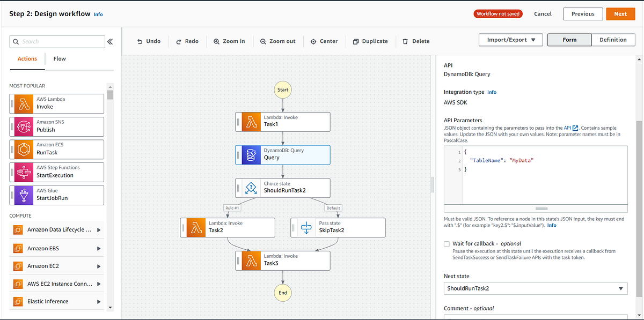Switch to the Definition view
Screen dimensions: 644x320
click(612, 40)
